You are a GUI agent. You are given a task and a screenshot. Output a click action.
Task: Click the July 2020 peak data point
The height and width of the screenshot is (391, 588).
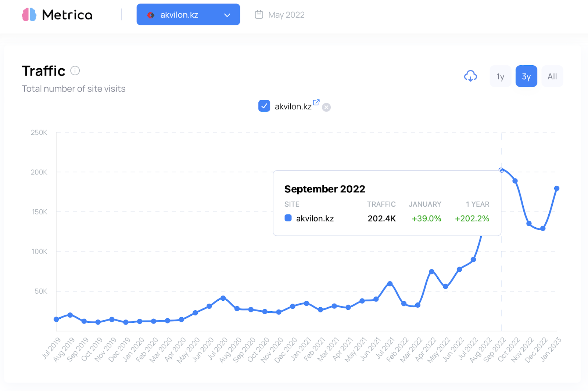point(223,298)
